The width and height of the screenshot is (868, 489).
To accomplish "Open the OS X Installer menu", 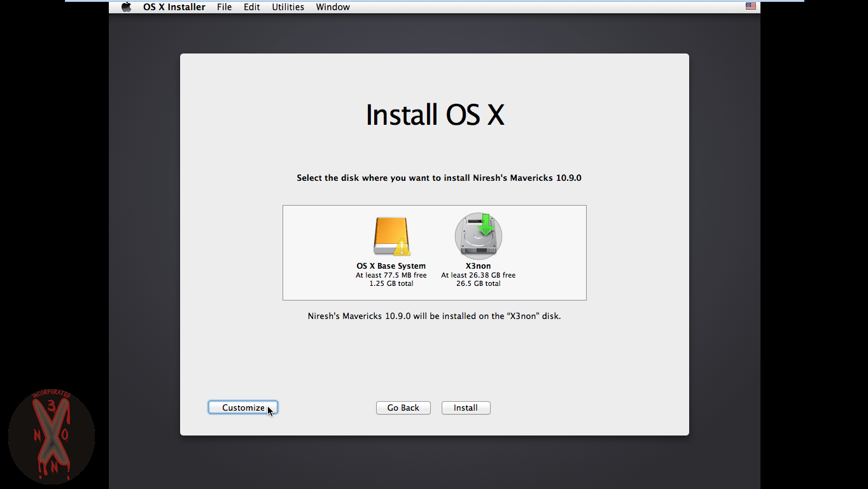I will pyautogui.click(x=174, y=7).
